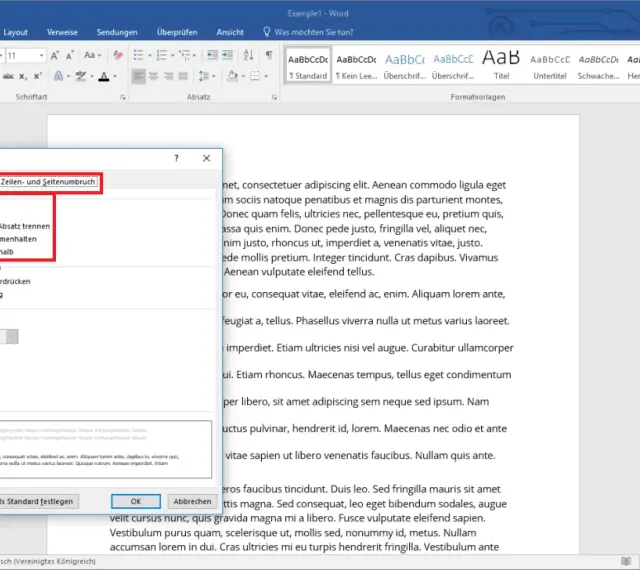Screen dimensions: 640x570
Task: Click the font size field showing 11
Action: [x=21, y=56]
